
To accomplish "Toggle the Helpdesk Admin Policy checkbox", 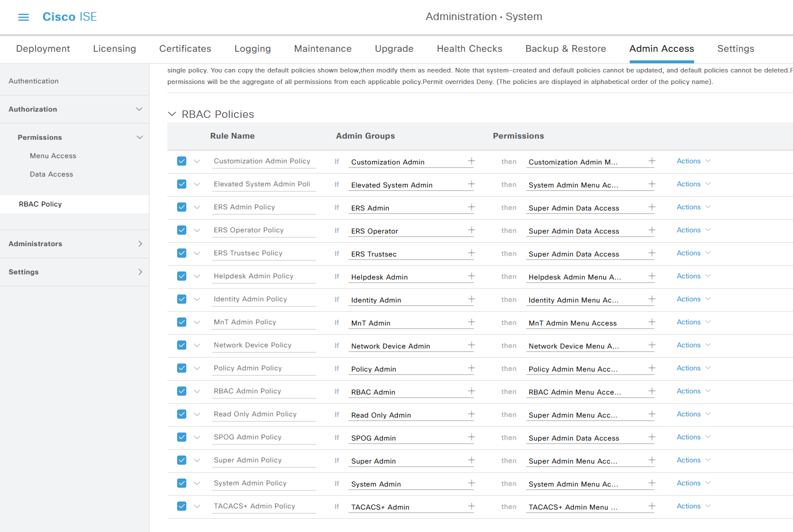I will pyautogui.click(x=182, y=276).
